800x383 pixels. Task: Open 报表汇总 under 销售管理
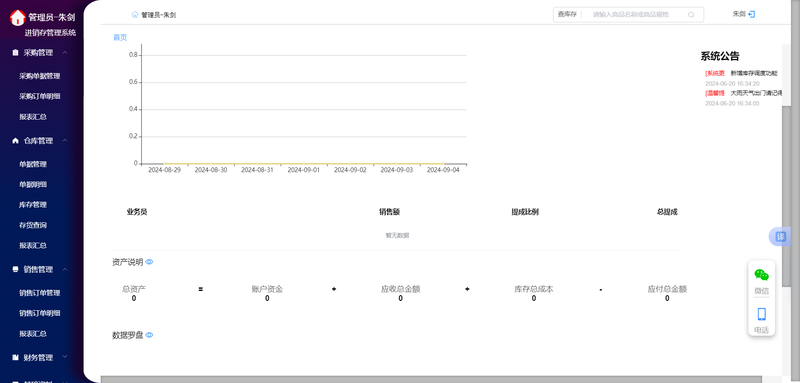[x=33, y=334]
